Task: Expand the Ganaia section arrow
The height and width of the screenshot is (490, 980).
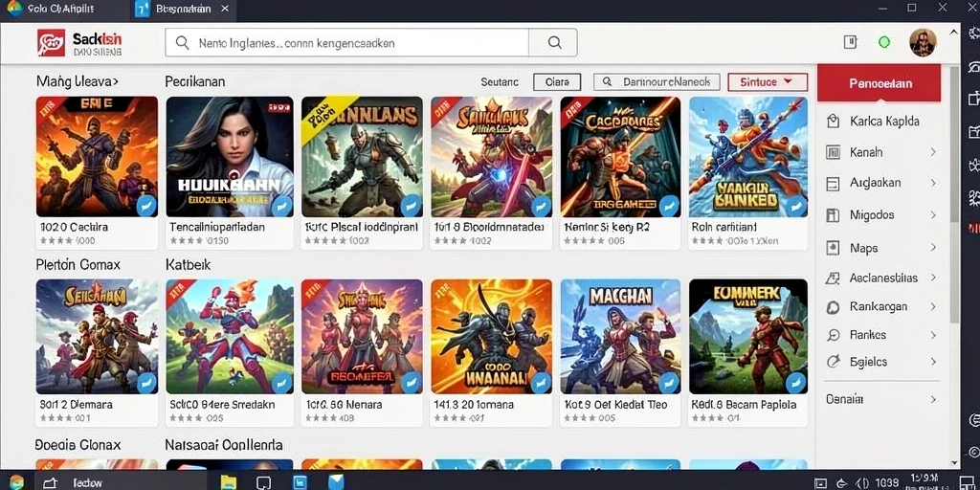Action: 933,399
